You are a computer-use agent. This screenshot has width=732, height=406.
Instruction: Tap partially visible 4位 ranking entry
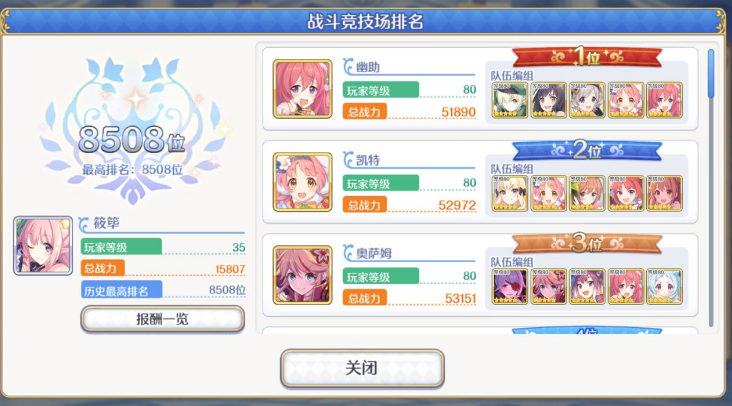(480, 330)
